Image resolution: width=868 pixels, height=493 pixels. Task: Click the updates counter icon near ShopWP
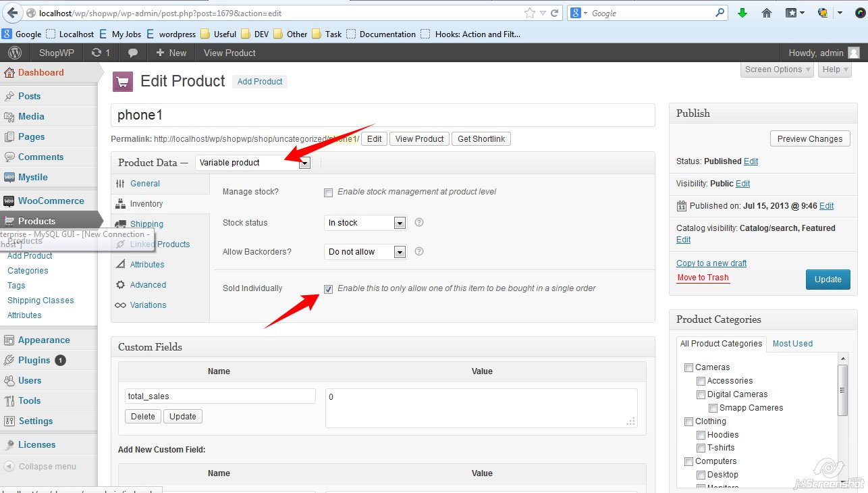(x=101, y=53)
